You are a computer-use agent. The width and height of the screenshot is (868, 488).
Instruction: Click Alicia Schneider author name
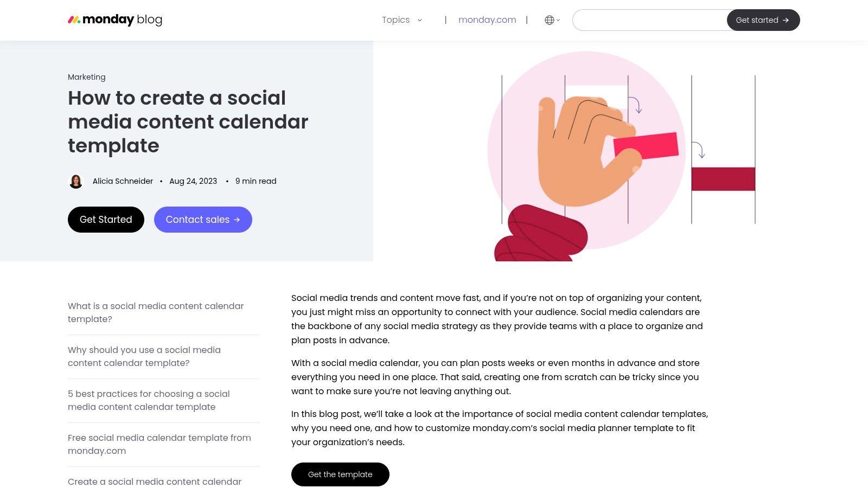click(x=123, y=181)
